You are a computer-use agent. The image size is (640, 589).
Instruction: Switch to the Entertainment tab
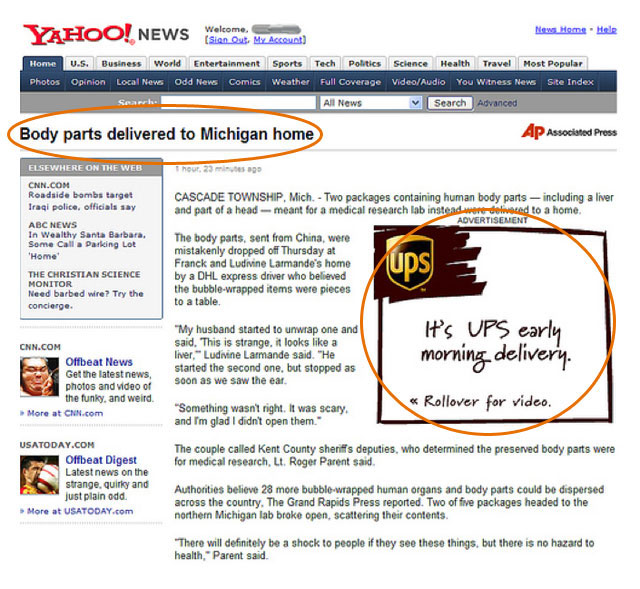pos(227,64)
